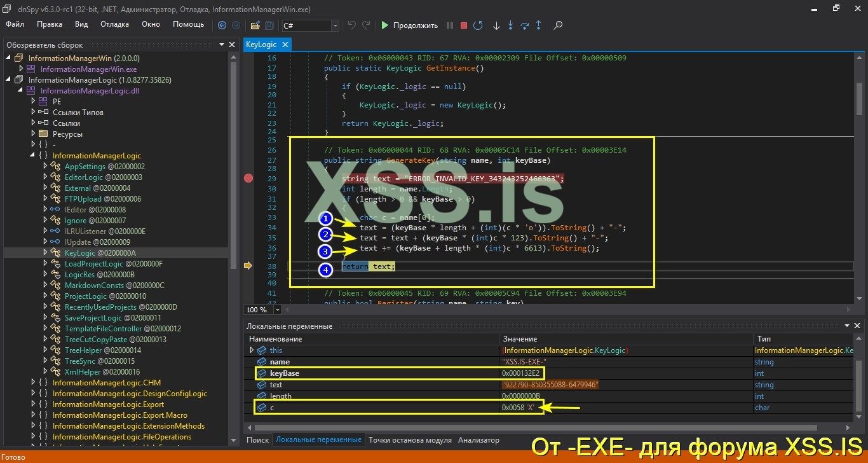
Task: Click the InformationManagerLogic.dll module icon
Action: 31,90
